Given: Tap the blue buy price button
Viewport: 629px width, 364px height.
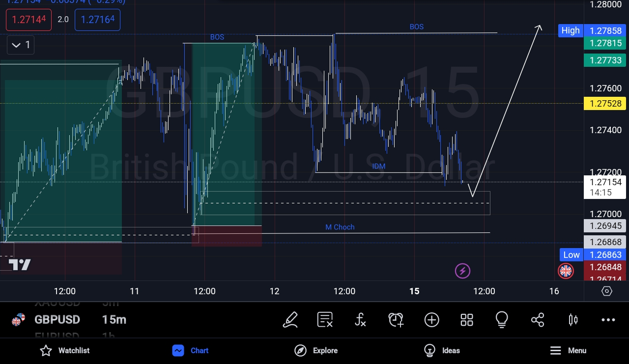Looking at the screenshot, I should pyautogui.click(x=97, y=20).
